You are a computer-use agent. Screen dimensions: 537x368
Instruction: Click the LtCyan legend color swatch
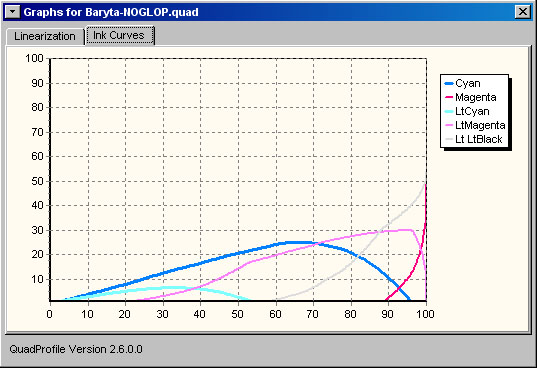(x=449, y=112)
